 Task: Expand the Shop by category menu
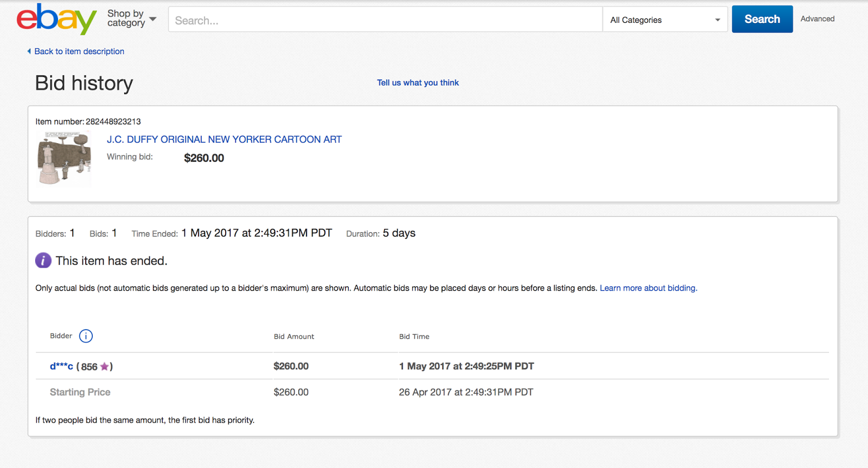[x=132, y=18]
